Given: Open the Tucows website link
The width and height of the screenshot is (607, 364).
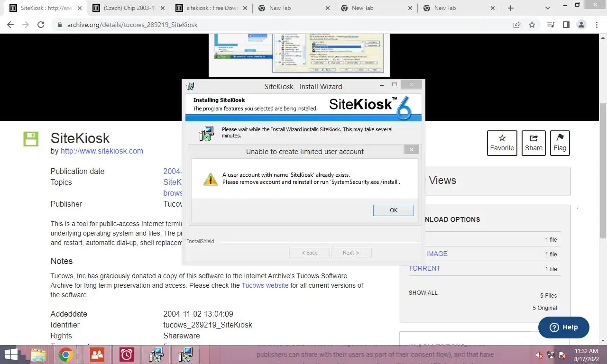Looking at the screenshot, I should pyautogui.click(x=265, y=285).
